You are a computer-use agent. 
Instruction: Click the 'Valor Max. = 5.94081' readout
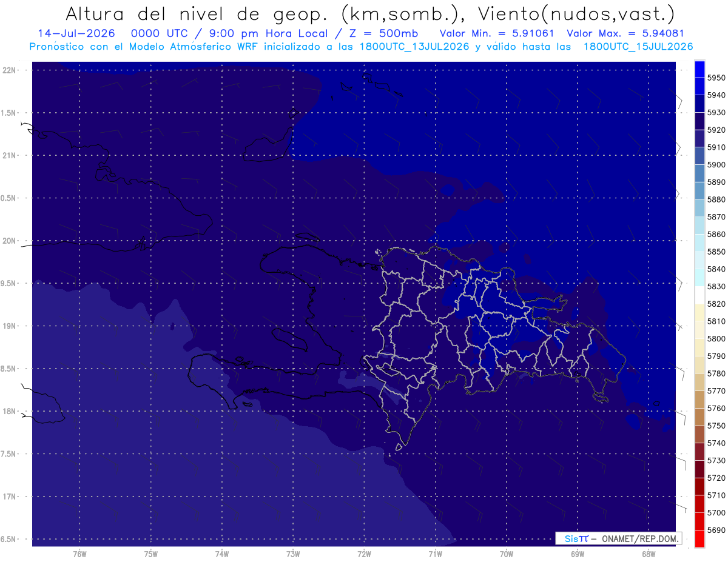(x=625, y=33)
